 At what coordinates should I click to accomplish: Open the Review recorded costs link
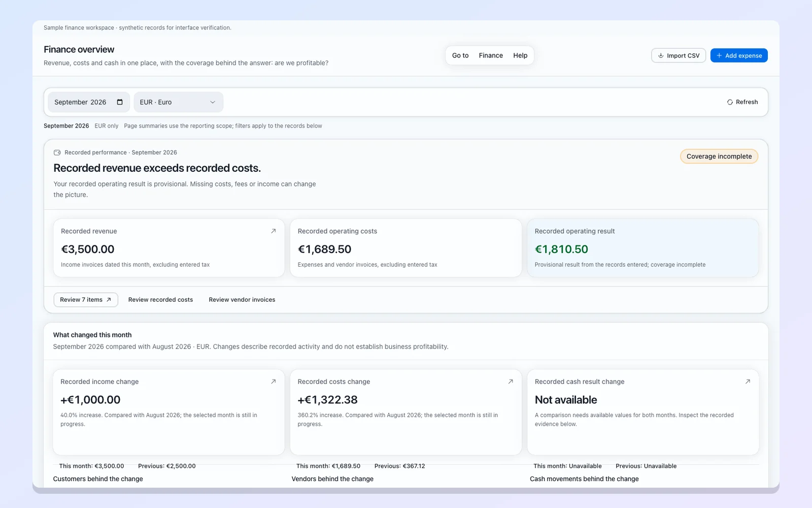[x=160, y=300]
